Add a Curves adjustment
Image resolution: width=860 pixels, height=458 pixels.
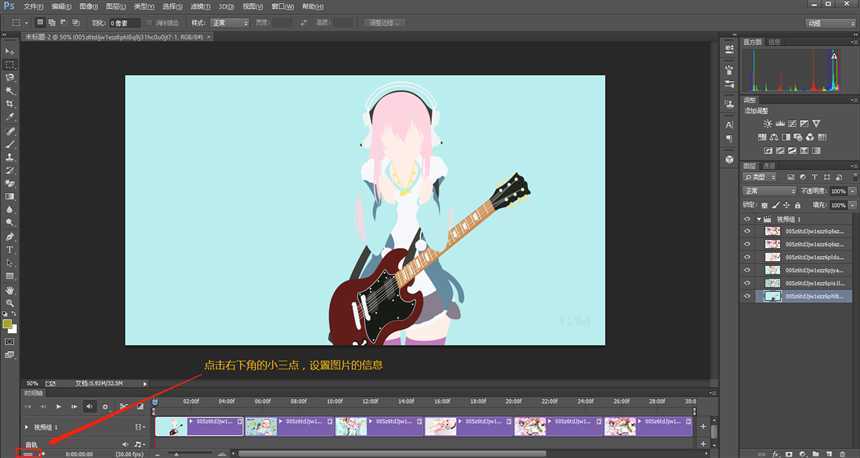[792, 123]
